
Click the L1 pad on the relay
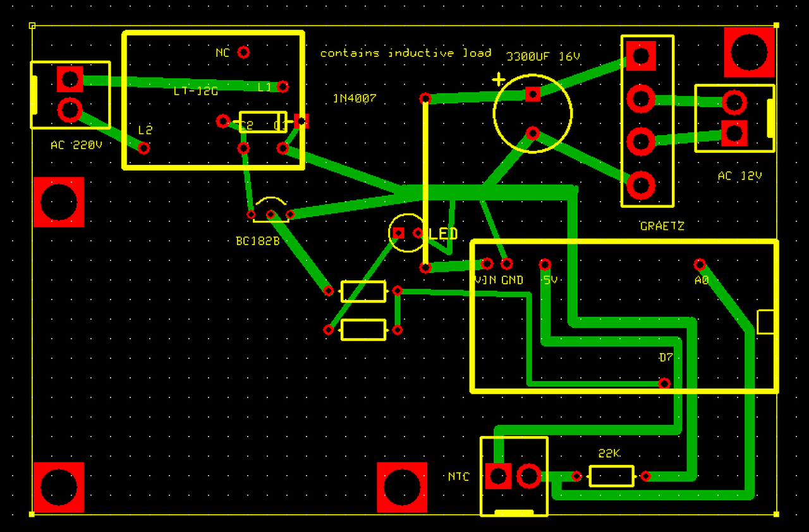[283, 87]
